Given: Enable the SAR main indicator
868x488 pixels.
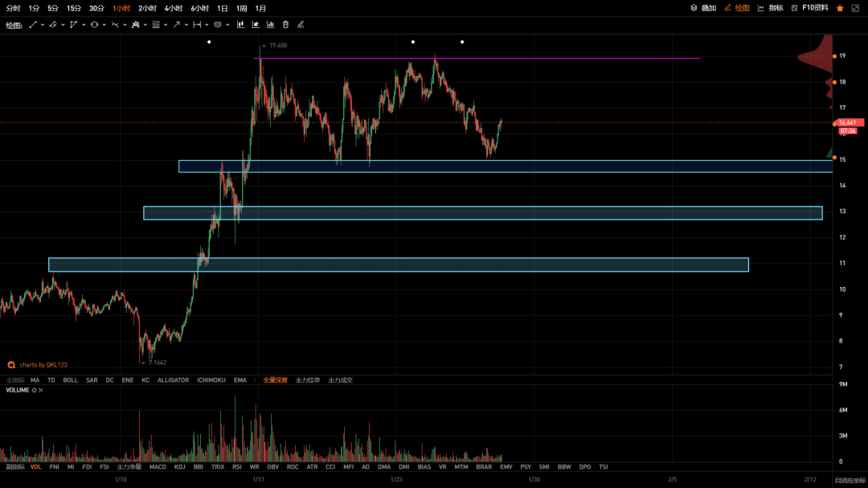Looking at the screenshot, I should [x=92, y=380].
